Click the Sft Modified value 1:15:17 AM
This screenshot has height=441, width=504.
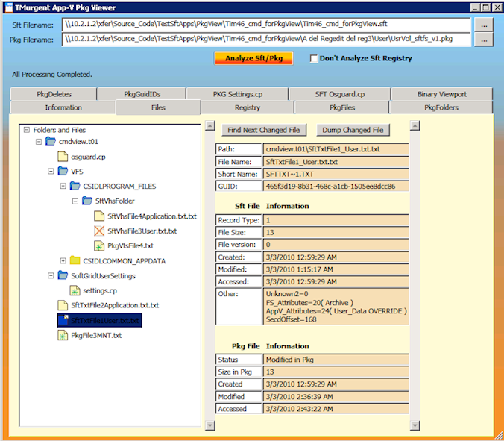(336, 269)
